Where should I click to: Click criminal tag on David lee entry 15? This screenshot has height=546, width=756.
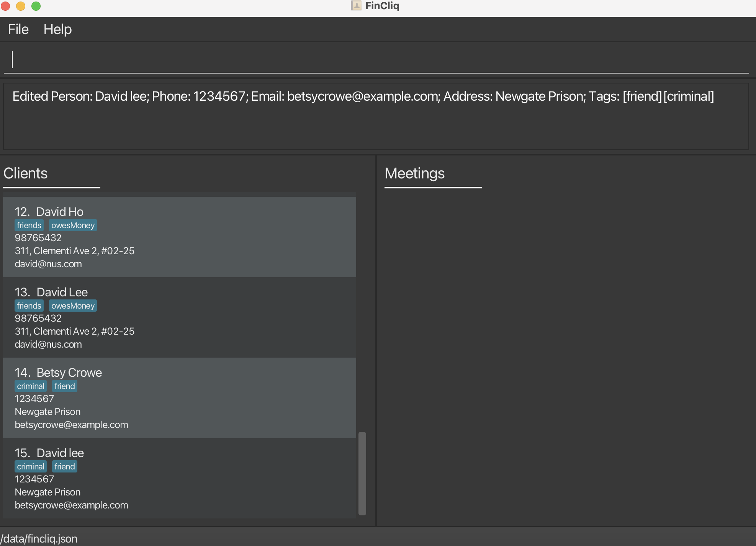point(31,467)
